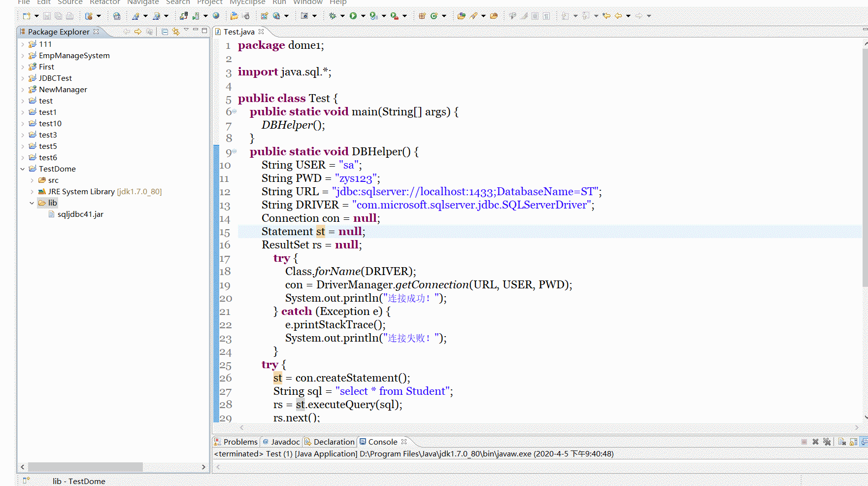
Task: Select the Debug icon in the toolbar
Action: [x=333, y=16]
